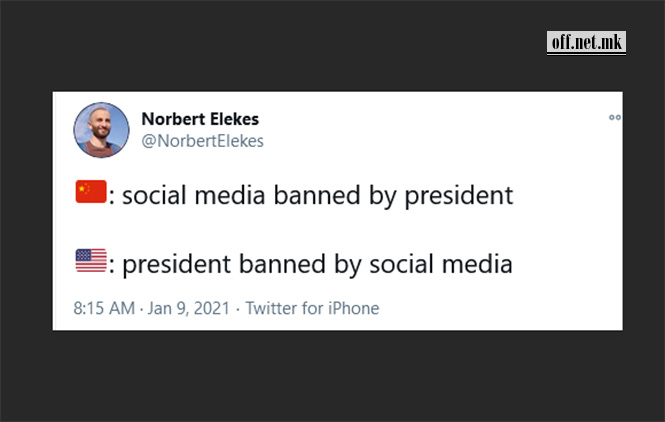Click the United States flag emoji
665x422 pixels.
coord(91,260)
